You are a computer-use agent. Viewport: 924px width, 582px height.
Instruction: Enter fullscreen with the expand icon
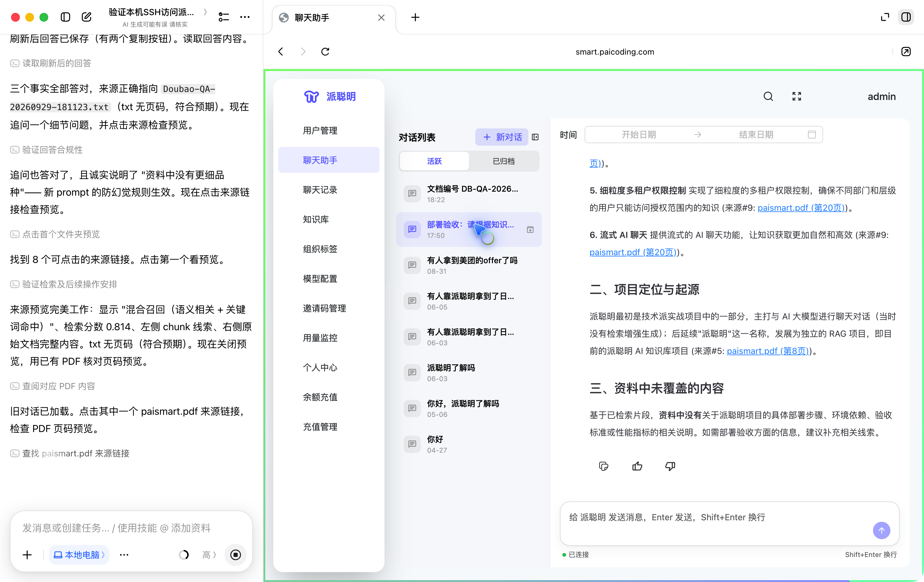tap(796, 96)
